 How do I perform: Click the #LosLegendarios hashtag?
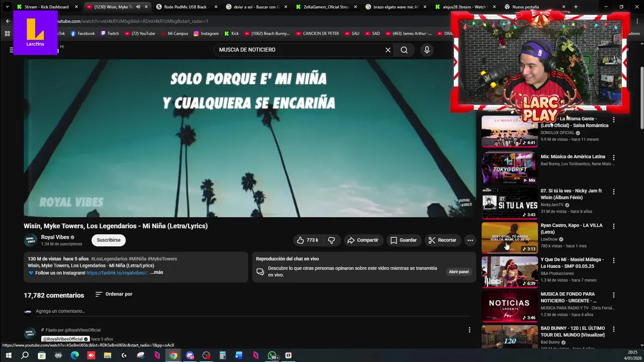click(109, 259)
